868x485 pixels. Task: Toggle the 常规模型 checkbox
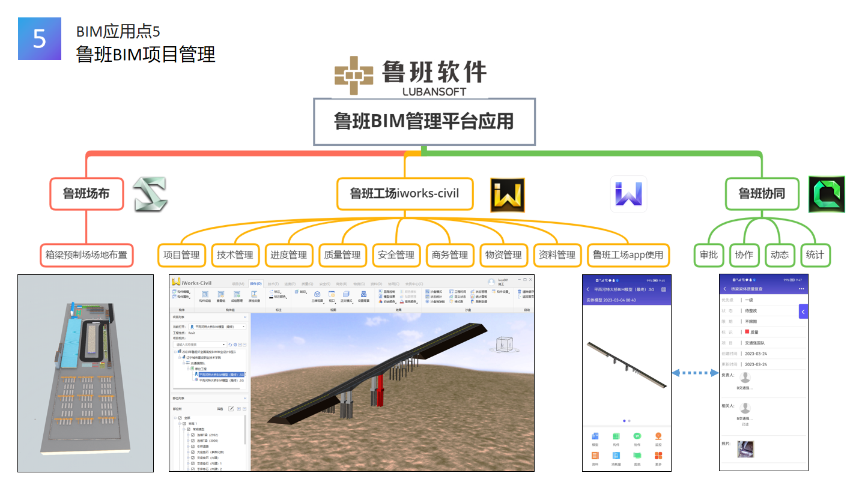tap(189, 429)
